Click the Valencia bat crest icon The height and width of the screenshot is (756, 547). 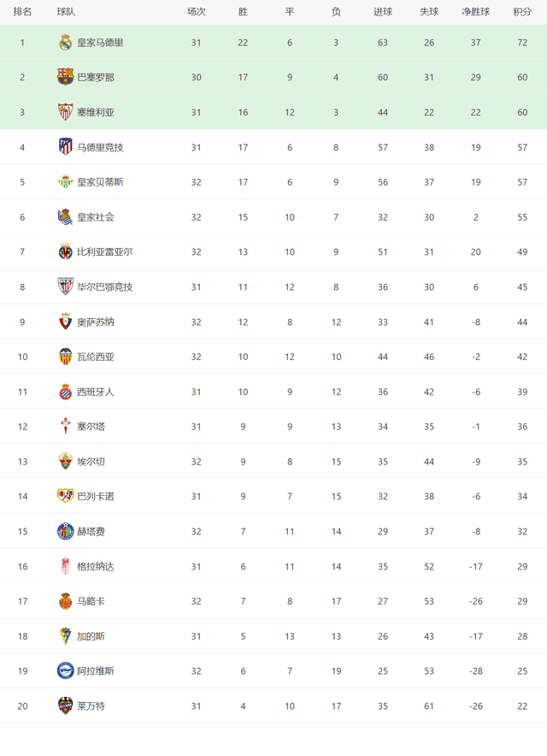(x=66, y=357)
